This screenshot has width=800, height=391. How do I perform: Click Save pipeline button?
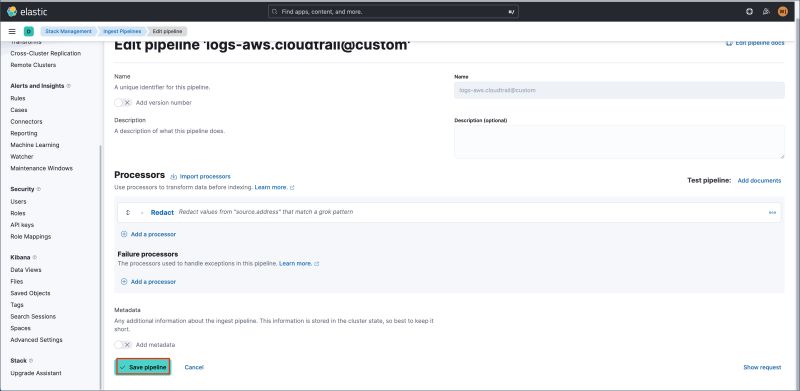143,368
